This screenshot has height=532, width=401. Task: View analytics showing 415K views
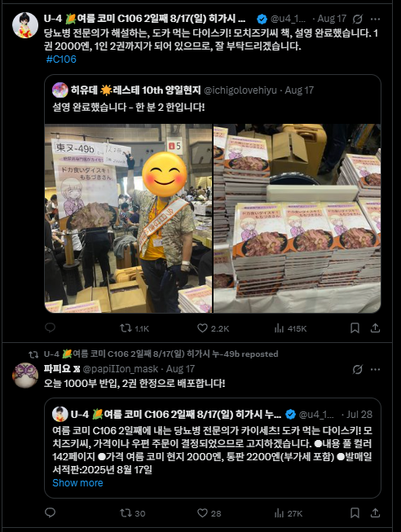(290, 328)
